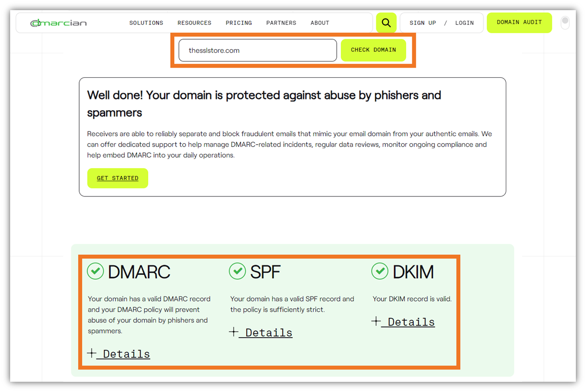Select the Login link
Image resolution: width=586 pixels, height=392 pixels.
[464, 22]
